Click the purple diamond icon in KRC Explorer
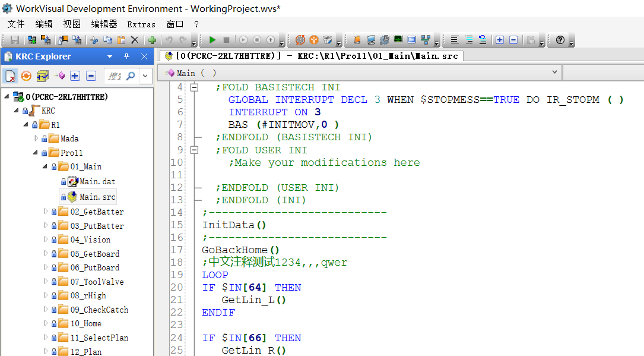644x356 pixels. tap(59, 76)
